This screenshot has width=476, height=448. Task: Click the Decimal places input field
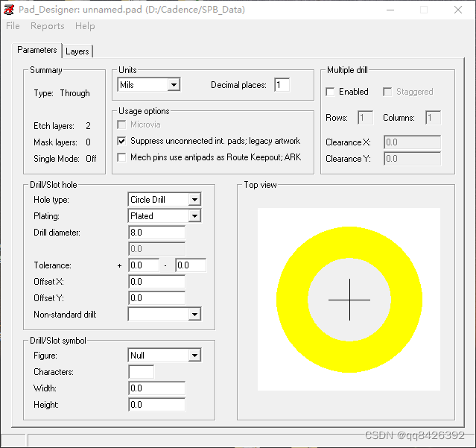(x=282, y=85)
